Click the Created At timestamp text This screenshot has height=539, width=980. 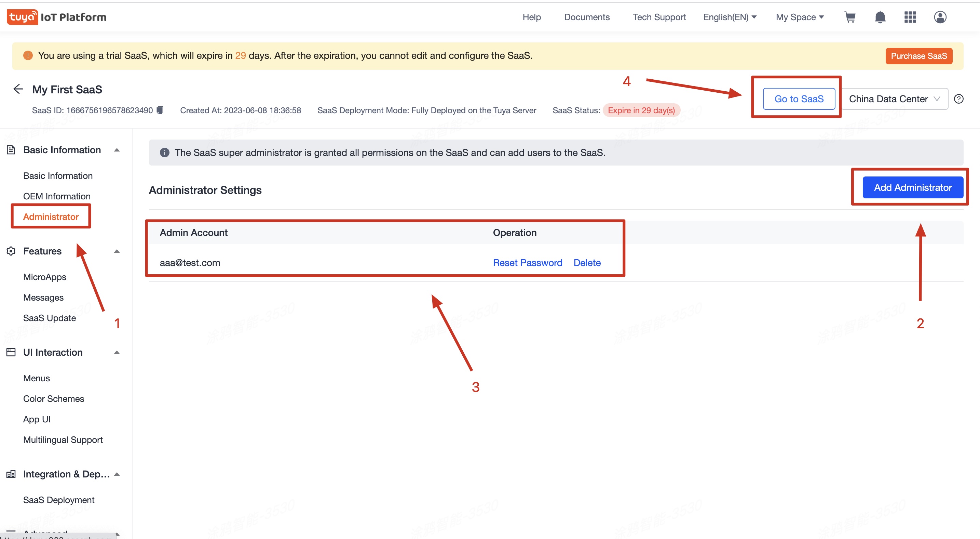pos(241,110)
